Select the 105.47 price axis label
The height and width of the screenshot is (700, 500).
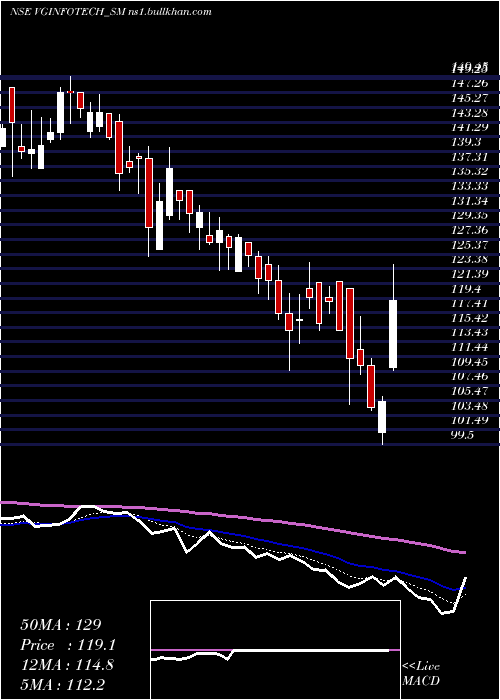tap(469, 392)
